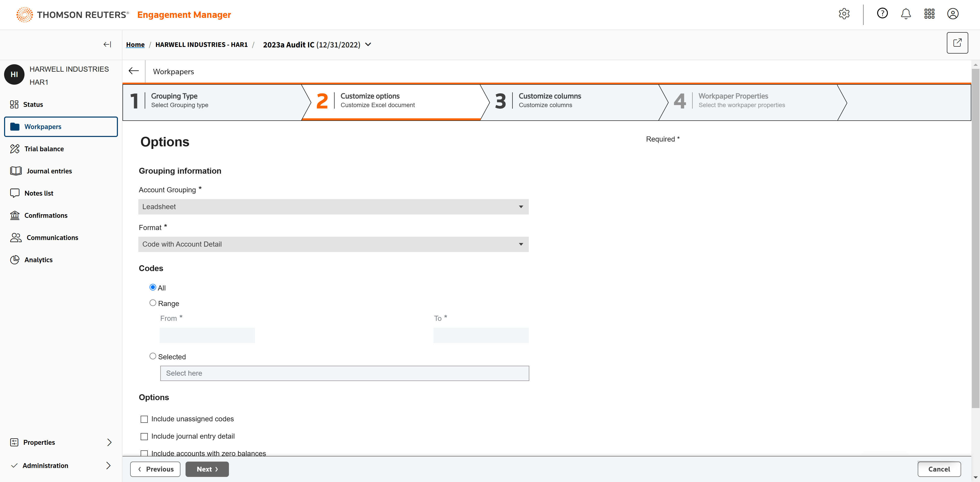Screen dimensions: 980x482
Task: Select the Selected codes radio button
Action: pyautogui.click(x=153, y=356)
